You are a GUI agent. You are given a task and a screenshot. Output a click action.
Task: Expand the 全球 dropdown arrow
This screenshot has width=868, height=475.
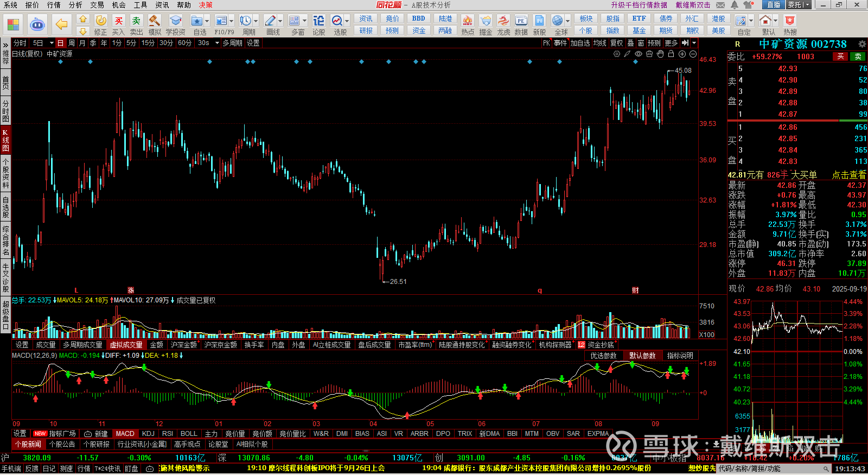567,21
